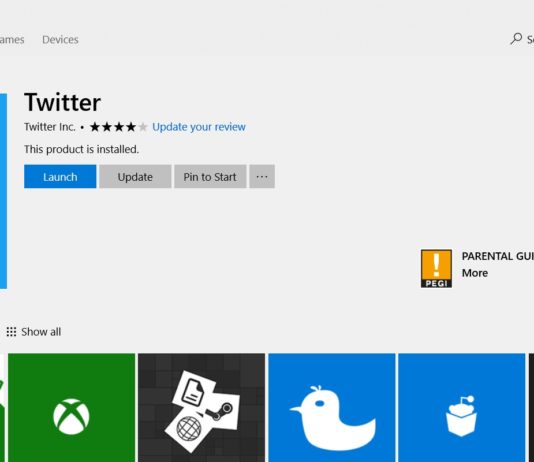Open the three-dots more options button
The width and height of the screenshot is (534, 462).
pyautogui.click(x=262, y=176)
